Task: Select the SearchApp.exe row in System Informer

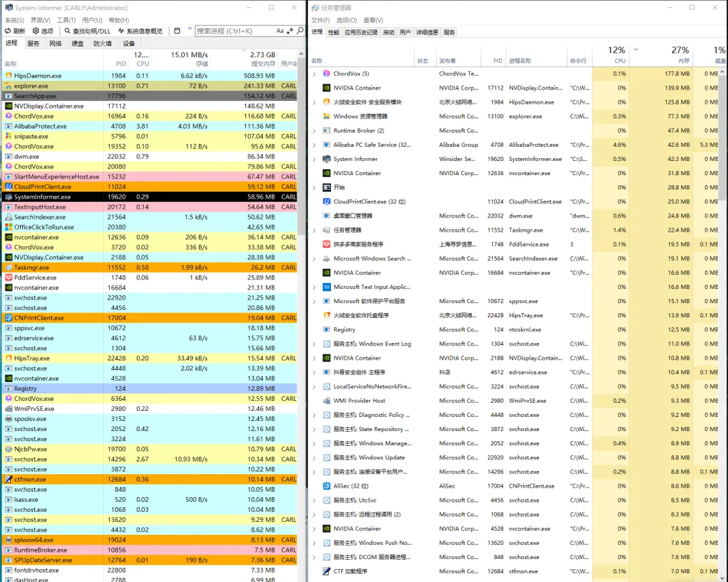Action: click(150, 96)
